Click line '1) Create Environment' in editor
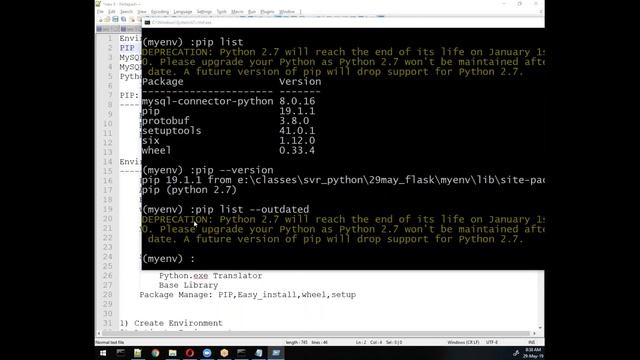640x360 pixels. [x=171, y=323]
